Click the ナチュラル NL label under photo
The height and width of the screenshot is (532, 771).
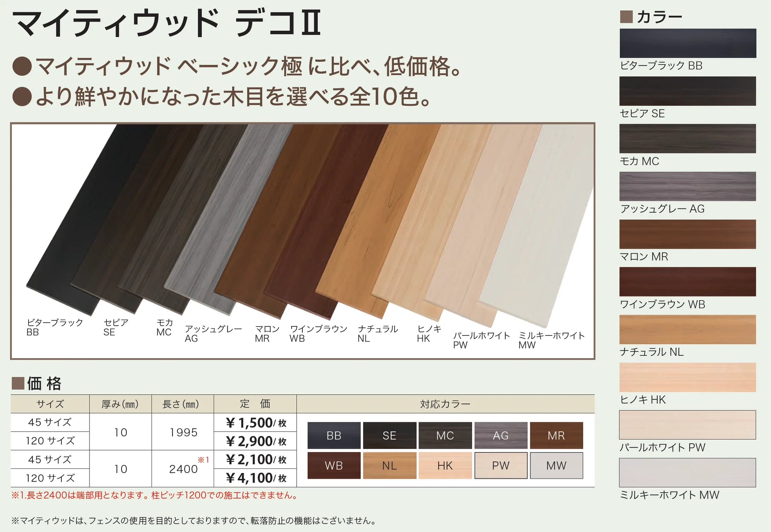click(x=378, y=333)
